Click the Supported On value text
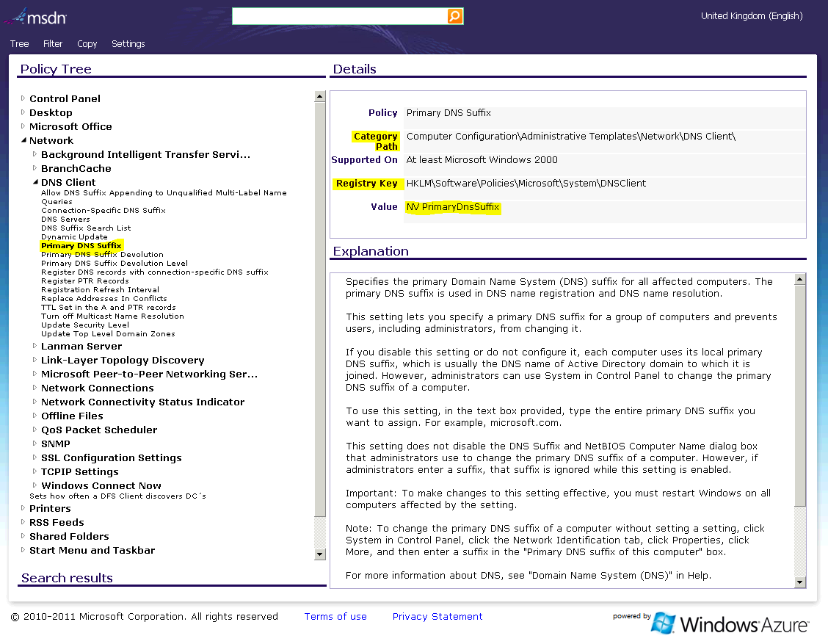The width and height of the screenshot is (828, 644). (x=482, y=159)
